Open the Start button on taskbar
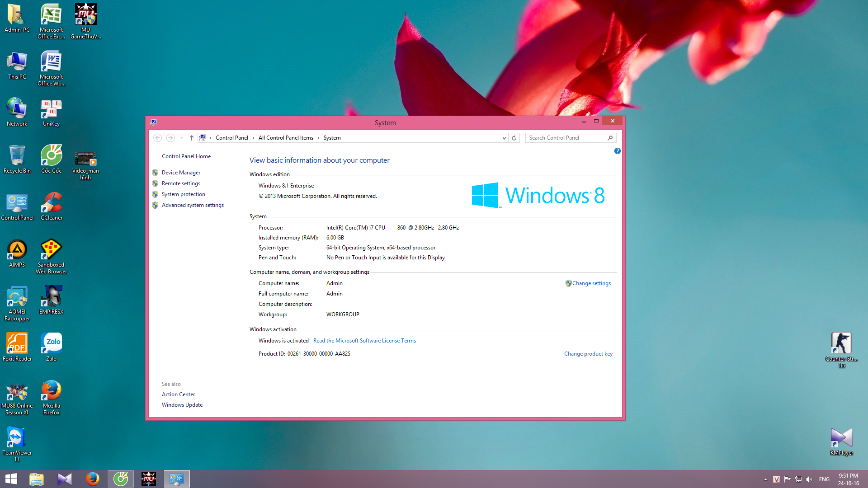The image size is (868, 488). [x=11, y=479]
